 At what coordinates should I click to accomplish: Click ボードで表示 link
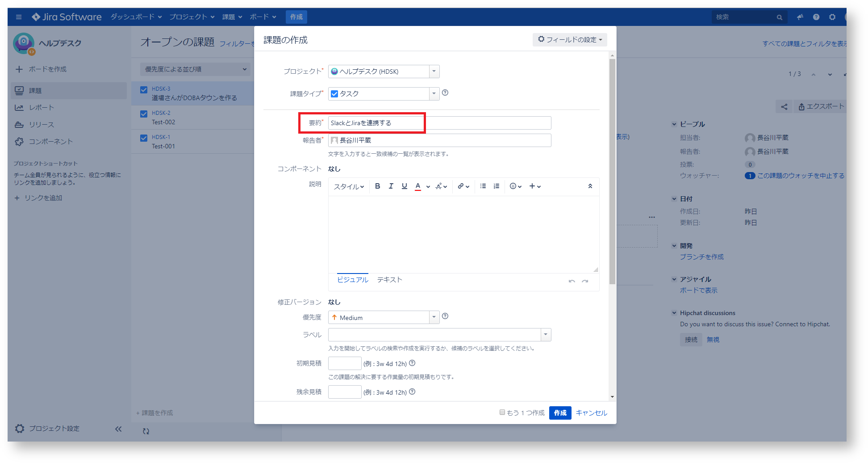click(x=699, y=290)
